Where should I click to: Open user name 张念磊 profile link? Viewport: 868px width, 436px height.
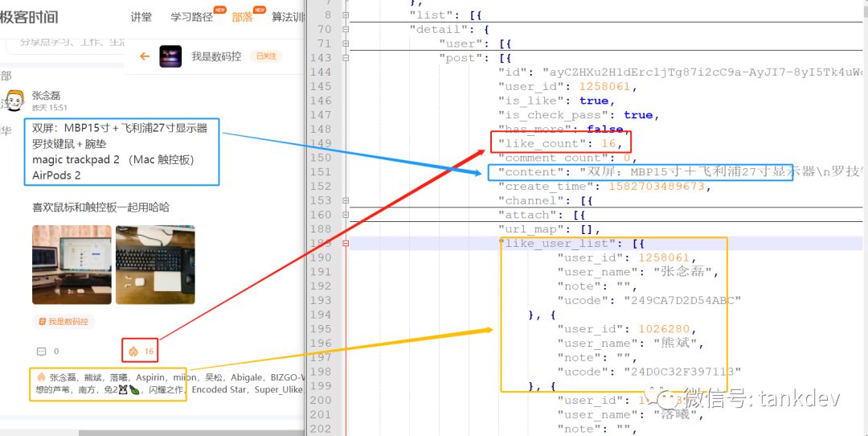46,95
